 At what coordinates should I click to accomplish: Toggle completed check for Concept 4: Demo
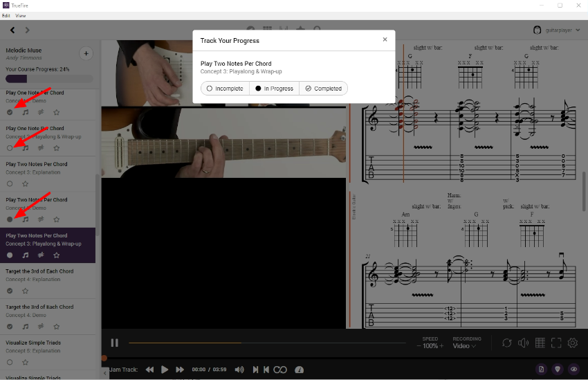coord(10,327)
